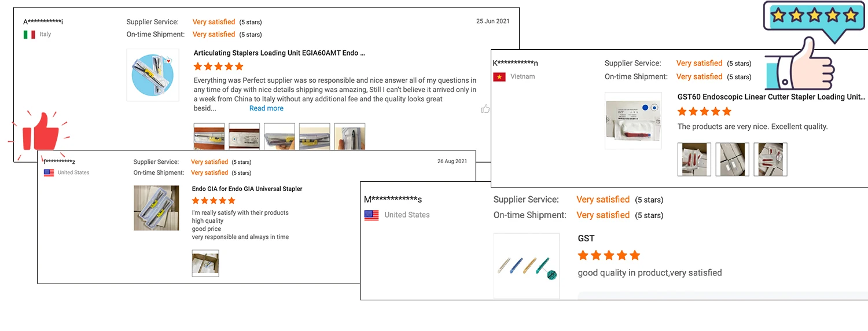Click the large cartoon thumbs-up hand

[x=801, y=69]
